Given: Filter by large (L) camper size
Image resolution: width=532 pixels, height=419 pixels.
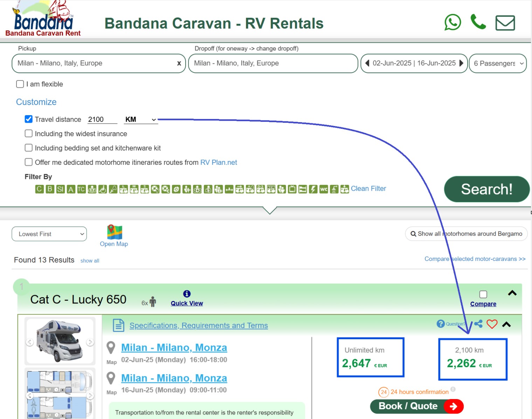Looking at the screenshot, I should point(123,189).
